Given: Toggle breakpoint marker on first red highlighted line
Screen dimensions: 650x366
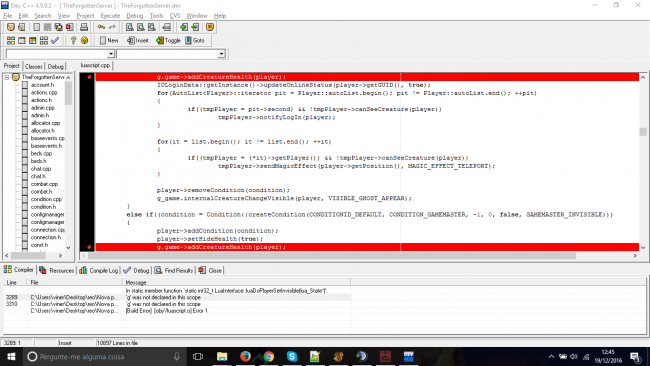Looking at the screenshot, I should click(x=89, y=77).
